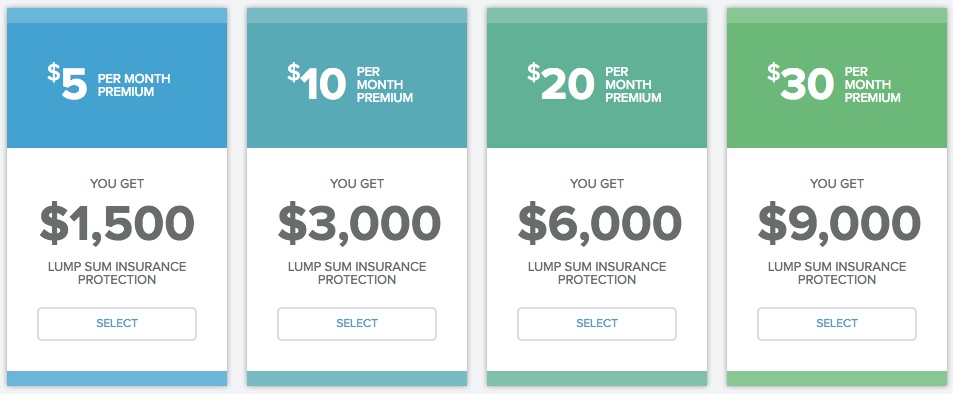
Task: Click "Lump Sum Insurance Protection" under $9,000
Action: click(x=837, y=273)
